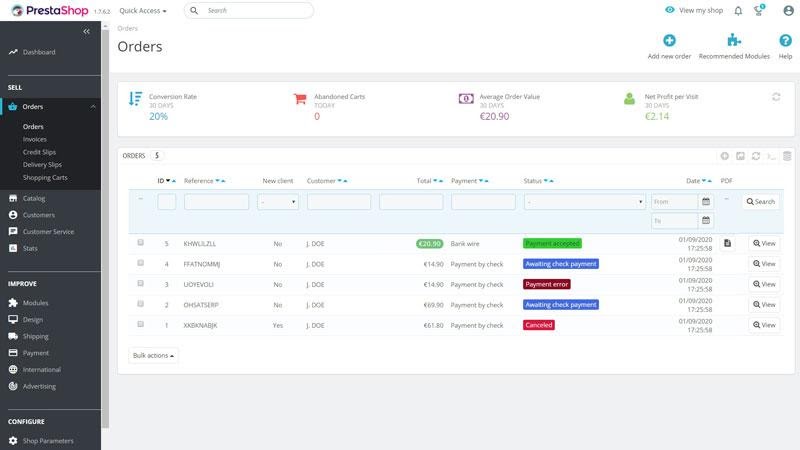Open the Status filter dropdown
Screen dimensions: 800x450
(584, 202)
